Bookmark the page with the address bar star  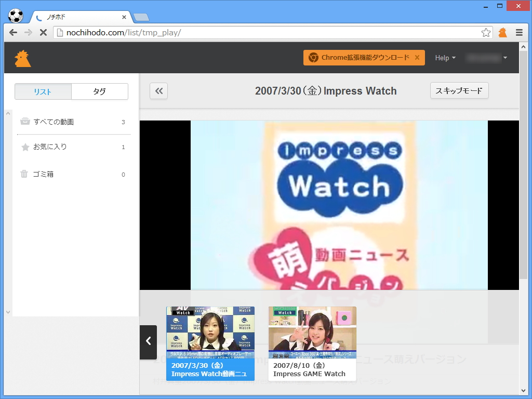click(486, 32)
